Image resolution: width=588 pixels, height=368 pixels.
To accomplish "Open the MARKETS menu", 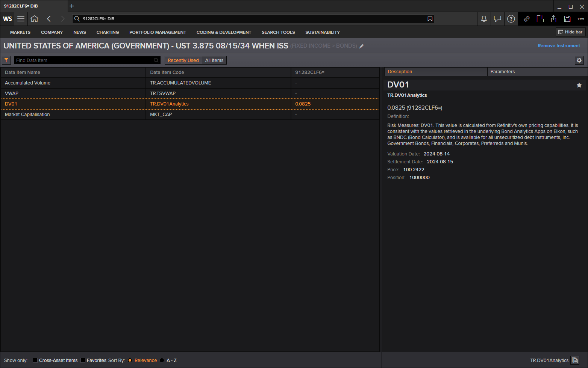I will tap(20, 32).
